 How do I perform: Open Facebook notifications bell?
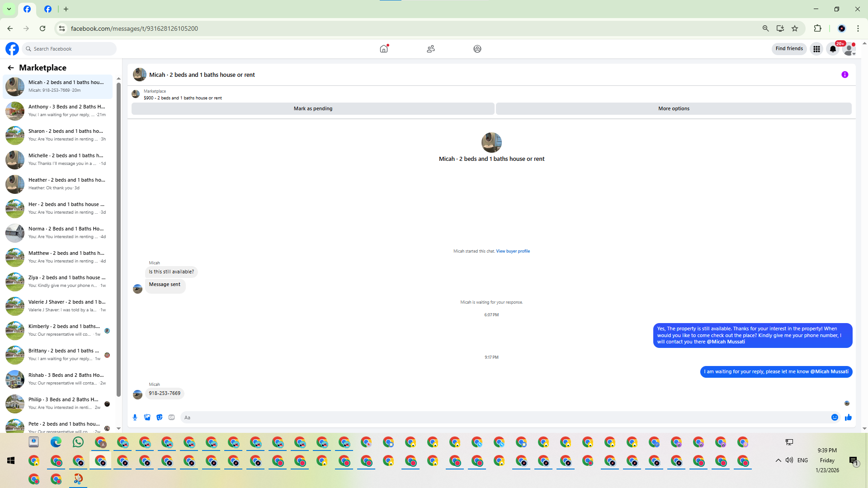(833, 49)
